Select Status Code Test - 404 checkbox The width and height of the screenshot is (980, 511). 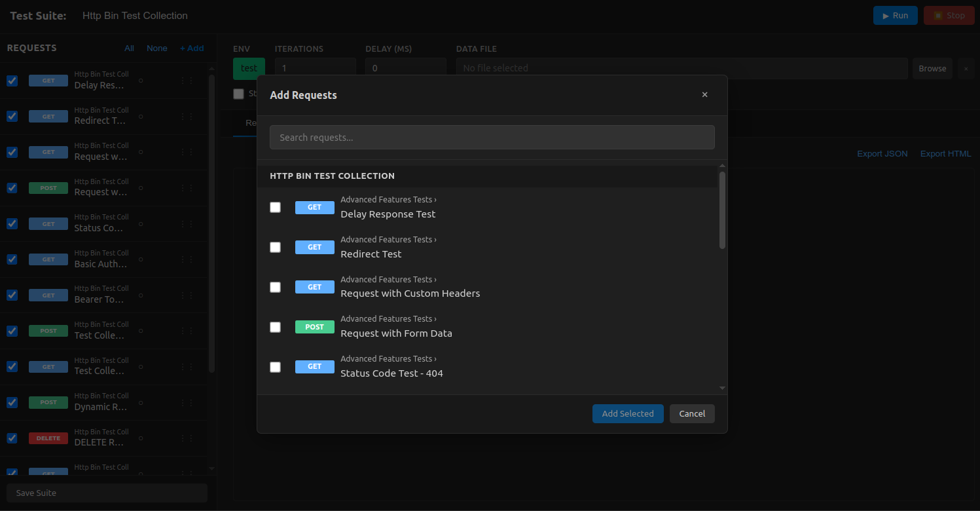point(275,367)
